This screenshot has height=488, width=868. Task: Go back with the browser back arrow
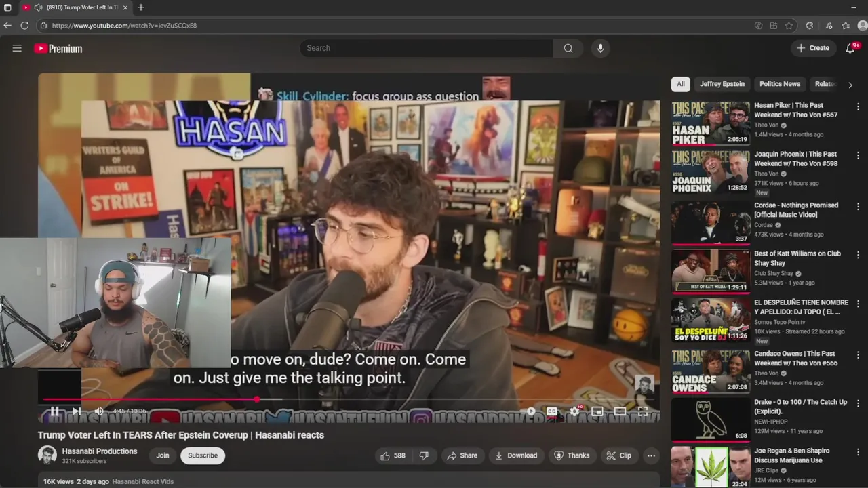[7, 25]
